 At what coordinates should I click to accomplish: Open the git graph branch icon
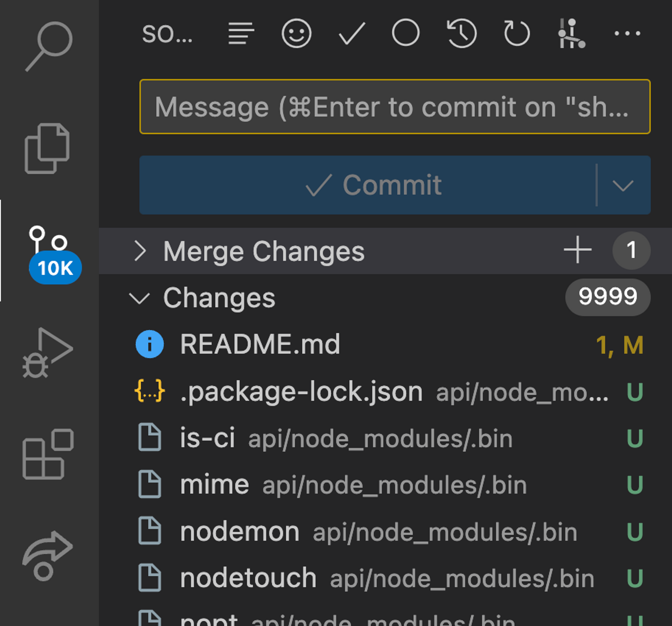pyautogui.click(x=571, y=33)
